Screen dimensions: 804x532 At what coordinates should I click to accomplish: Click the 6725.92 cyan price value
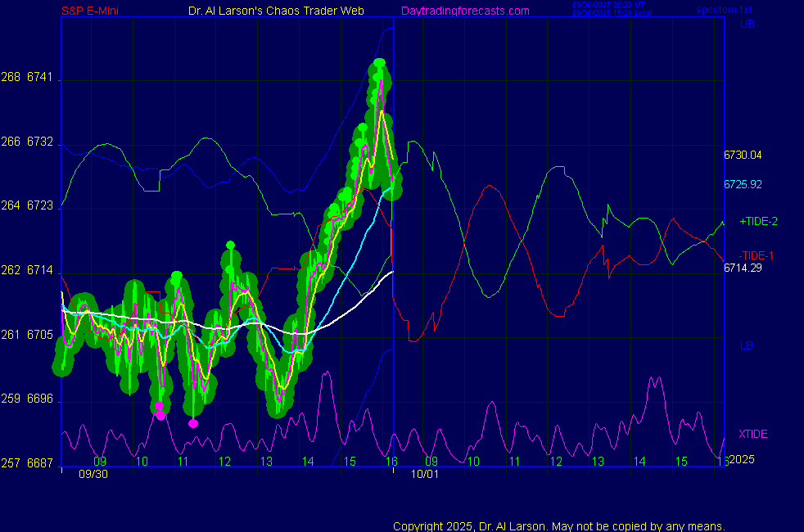pos(743,184)
